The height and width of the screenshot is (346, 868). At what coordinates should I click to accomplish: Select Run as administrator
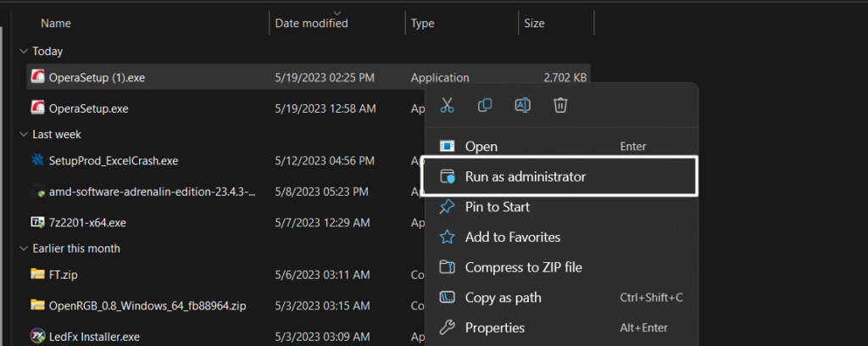coord(525,177)
